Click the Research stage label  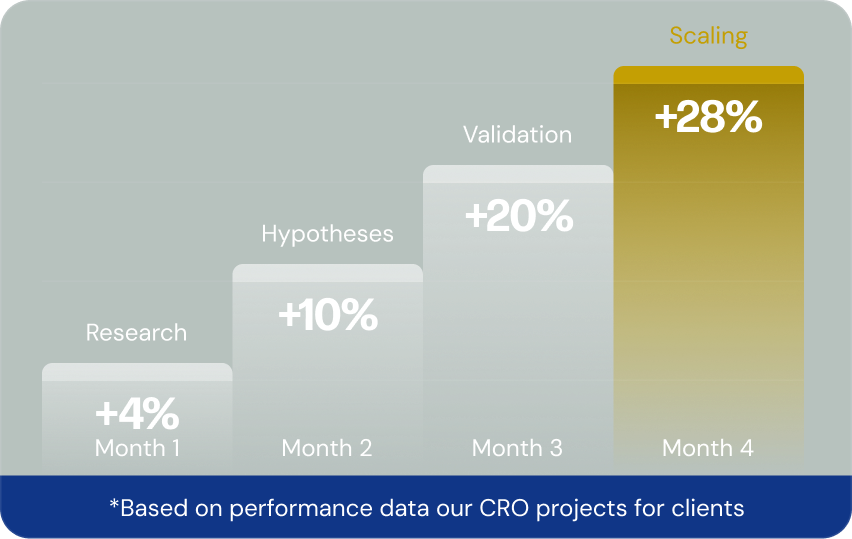[136, 333]
